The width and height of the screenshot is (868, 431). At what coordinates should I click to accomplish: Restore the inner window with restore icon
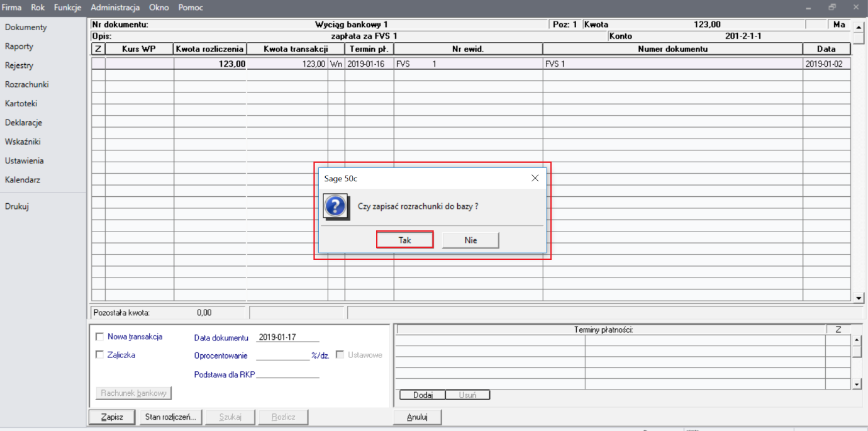click(x=832, y=8)
